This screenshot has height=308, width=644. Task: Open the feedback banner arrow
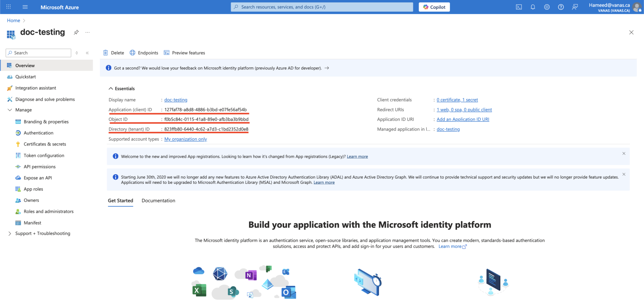pyautogui.click(x=327, y=68)
